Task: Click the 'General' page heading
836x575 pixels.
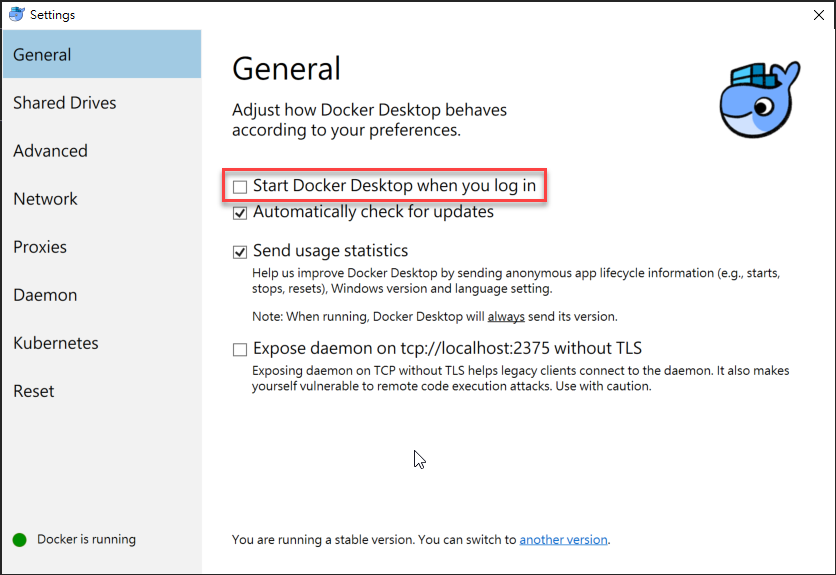Action: point(286,69)
